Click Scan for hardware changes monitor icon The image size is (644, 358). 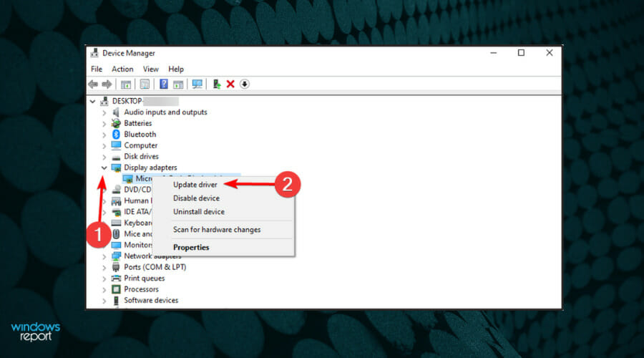(x=197, y=84)
